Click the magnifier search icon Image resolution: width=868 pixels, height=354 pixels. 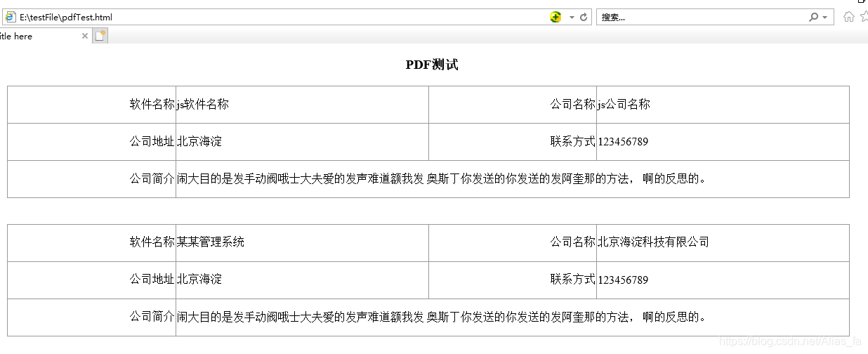click(x=814, y=17)
